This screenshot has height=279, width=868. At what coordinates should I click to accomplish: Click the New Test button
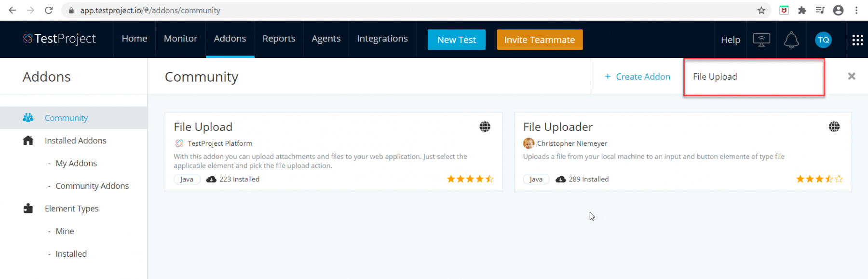click(x=457, y=40)
